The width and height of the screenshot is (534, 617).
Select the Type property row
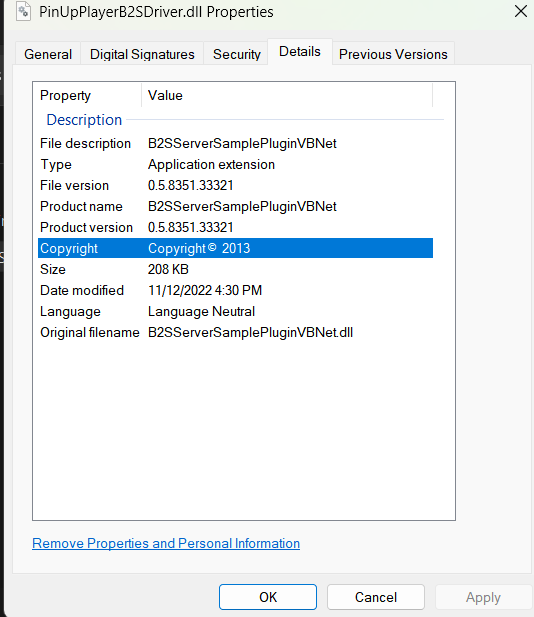[x=235, y=164]
